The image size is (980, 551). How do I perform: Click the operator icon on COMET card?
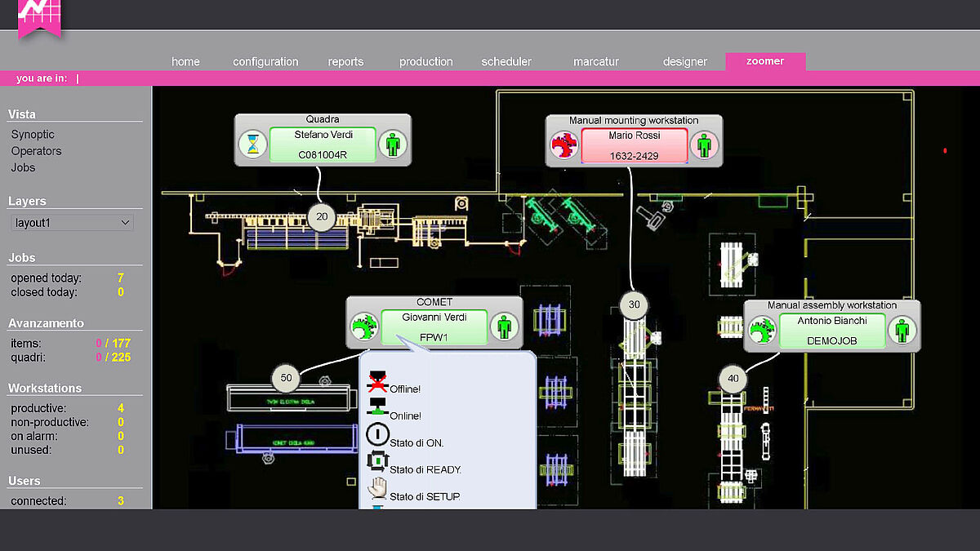[504, 328]
